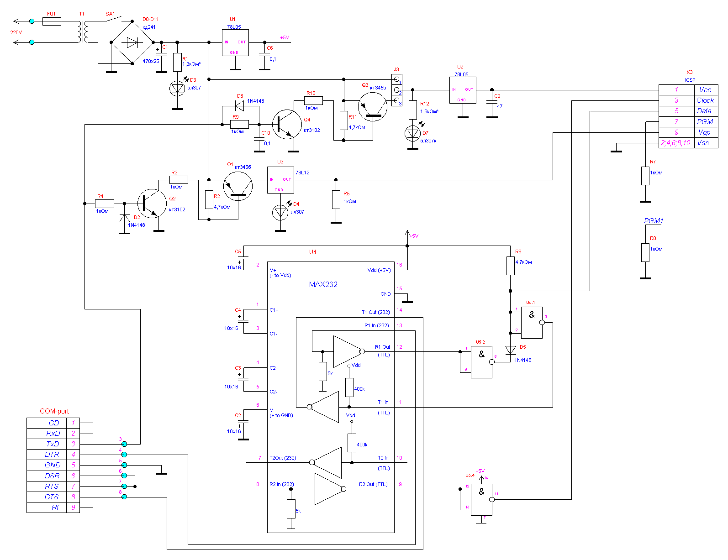Select the D8-D11 diode bridge
The width and height of the screenshot is (728, 560).
click(132, 42)
